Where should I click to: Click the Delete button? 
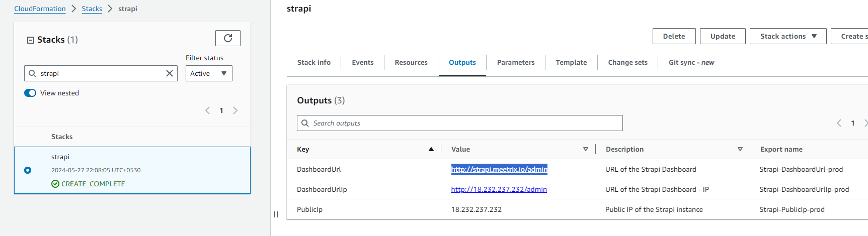(x=674, y=36)
